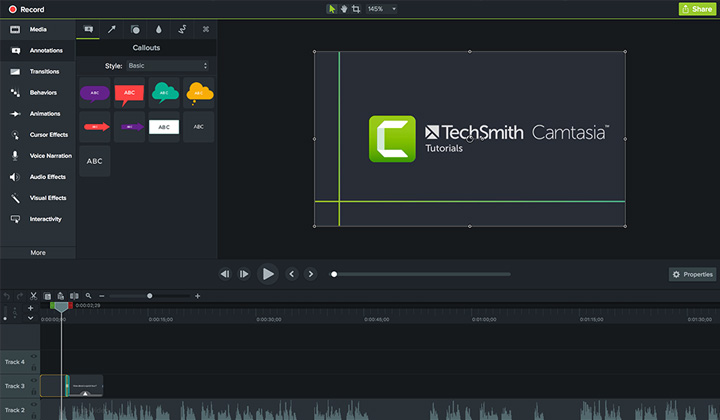The image size is (720, 420).
Task: Toggle the lock on Track 4
Action: point(34,368)
